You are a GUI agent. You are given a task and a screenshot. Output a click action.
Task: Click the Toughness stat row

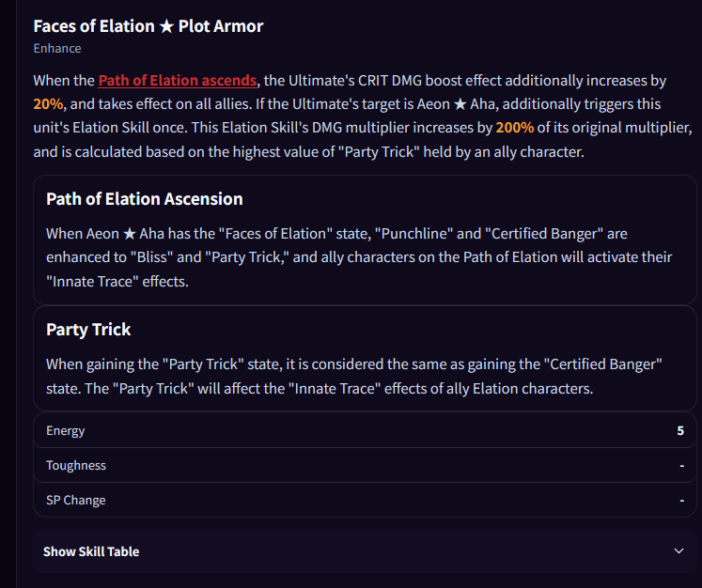365,465
